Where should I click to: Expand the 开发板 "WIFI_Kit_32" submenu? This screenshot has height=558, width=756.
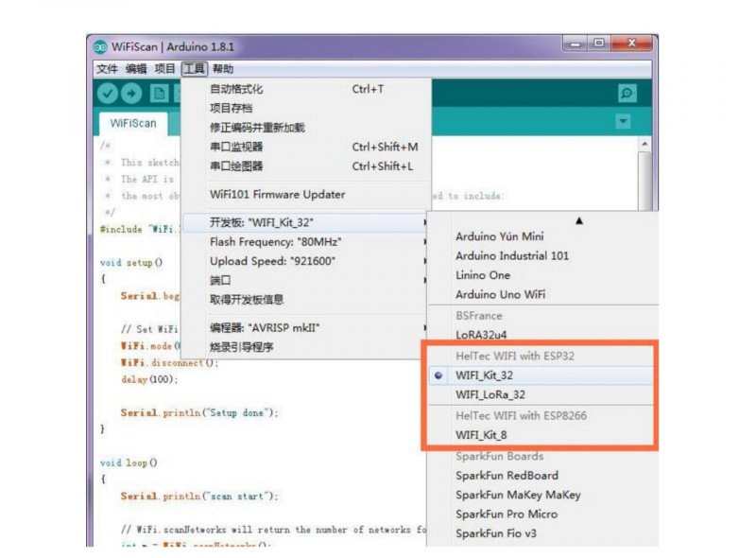pos(305,222)
